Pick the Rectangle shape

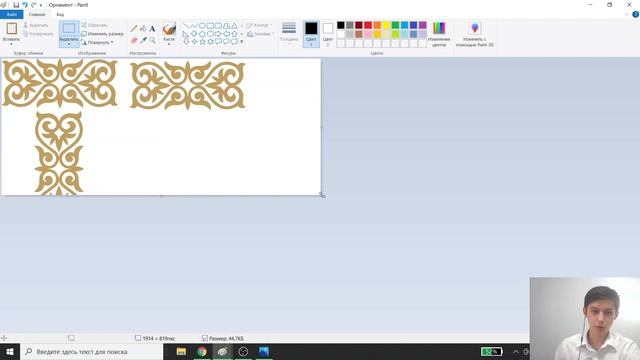(210, 26)
